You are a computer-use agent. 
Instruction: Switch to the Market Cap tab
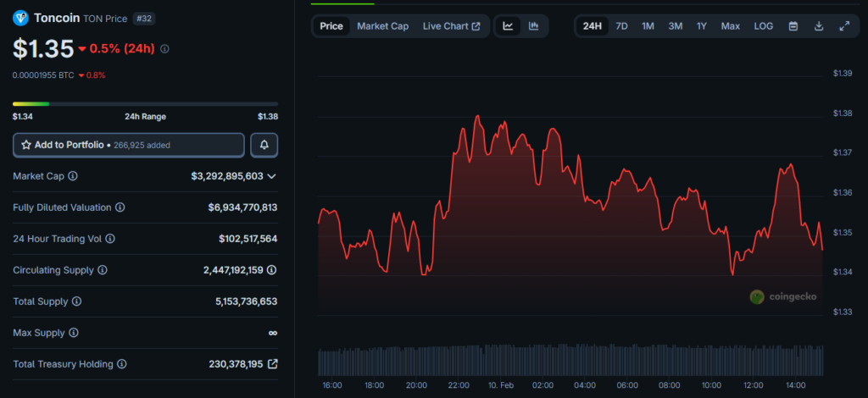[x=382, y=26]
